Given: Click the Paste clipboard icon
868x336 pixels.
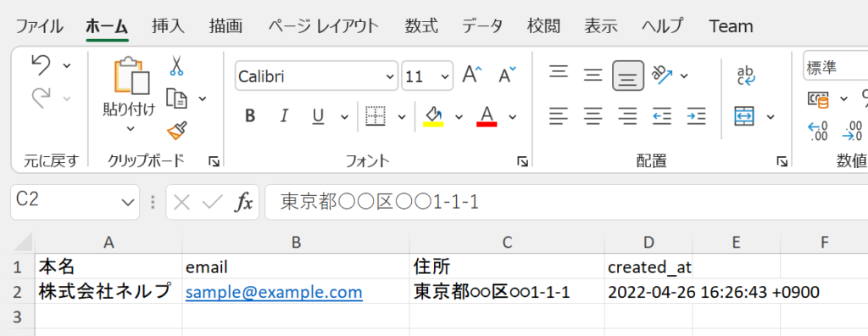Looking at the screenshot, I should pos(131,75).
